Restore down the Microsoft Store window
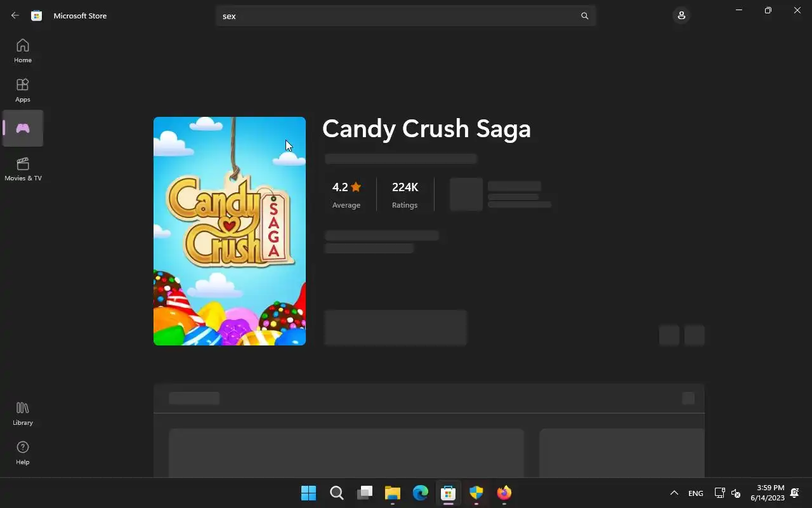 [768, 10]
